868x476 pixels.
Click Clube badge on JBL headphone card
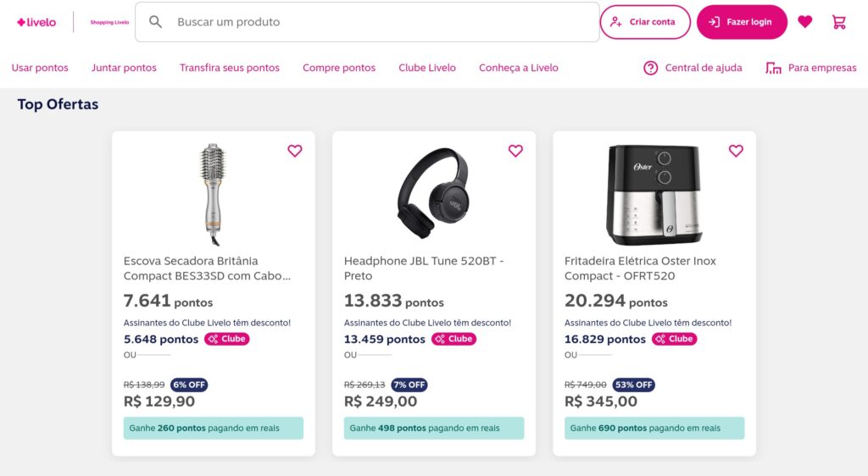[453, 339]
